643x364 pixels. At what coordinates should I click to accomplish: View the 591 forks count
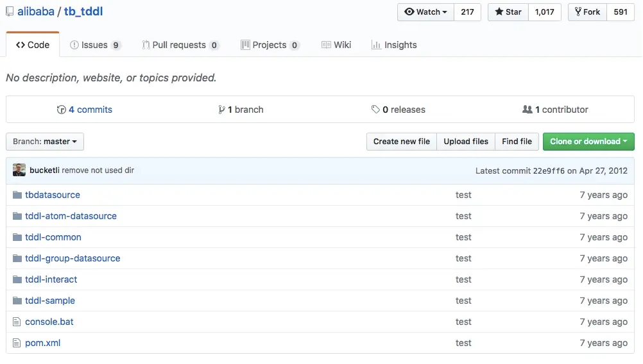pyautogui.click(x=621, y=12)
